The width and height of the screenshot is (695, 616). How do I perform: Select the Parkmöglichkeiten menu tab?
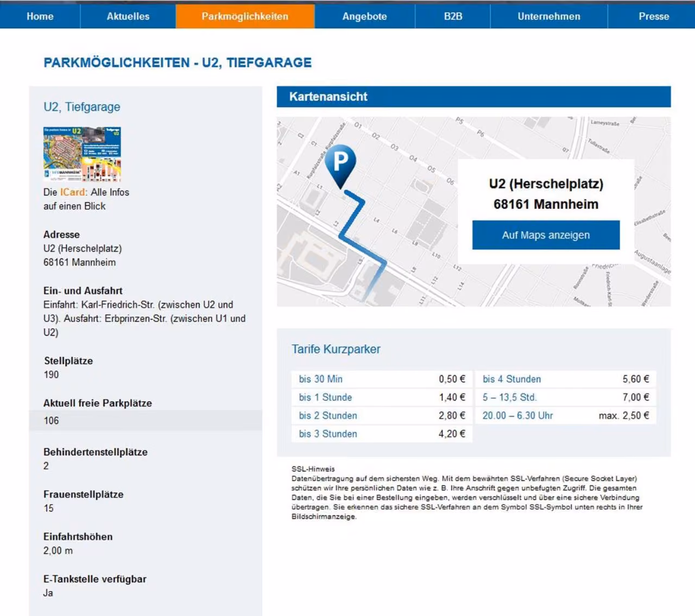pyautogui.click(x=245, y=16)
